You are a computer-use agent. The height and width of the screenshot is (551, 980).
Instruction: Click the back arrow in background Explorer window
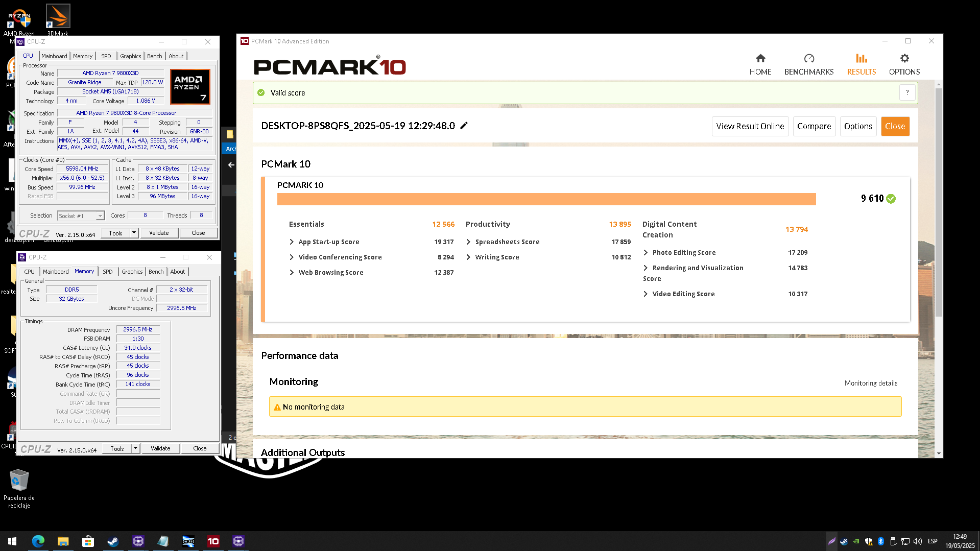231,164
